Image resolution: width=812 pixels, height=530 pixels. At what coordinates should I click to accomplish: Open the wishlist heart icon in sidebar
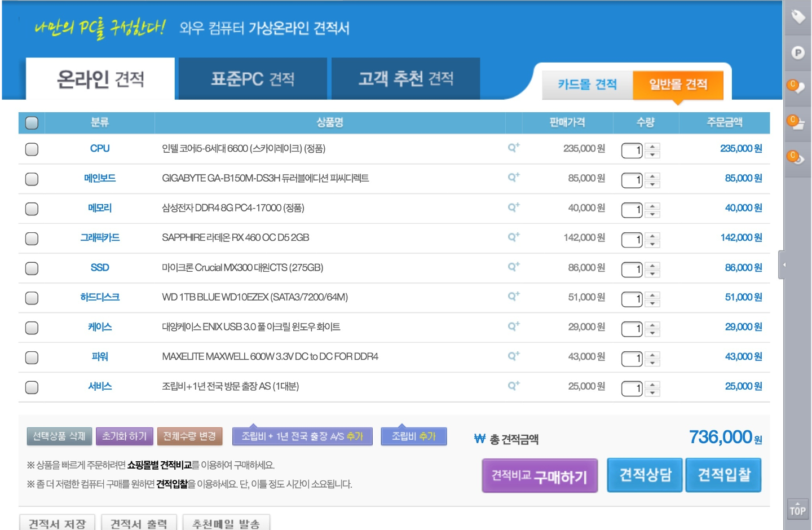tap(796, 87)
